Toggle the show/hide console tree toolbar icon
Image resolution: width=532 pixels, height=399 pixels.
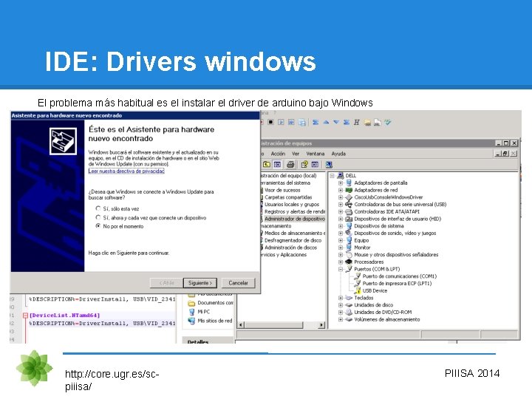[x=277, y=165]
